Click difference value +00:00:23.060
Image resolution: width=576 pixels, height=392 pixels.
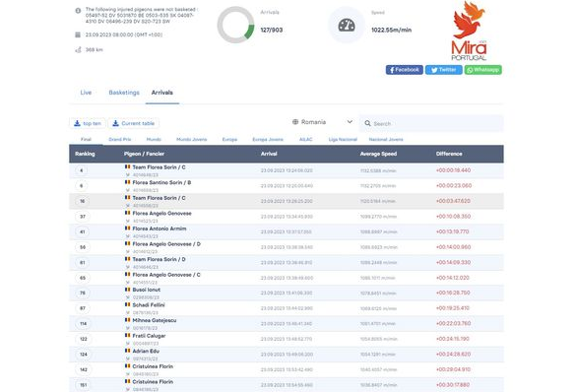click(x=454, y=186)
